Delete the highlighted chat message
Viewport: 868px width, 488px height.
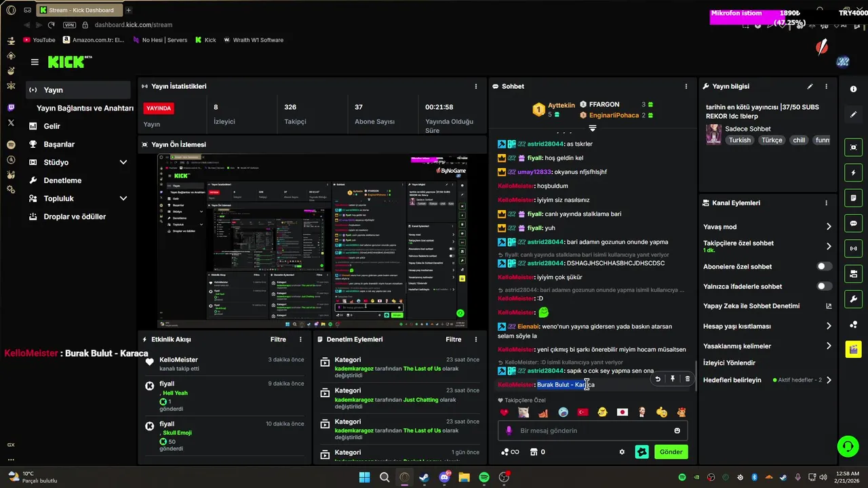pyautogui.click(x=687, y=379)
